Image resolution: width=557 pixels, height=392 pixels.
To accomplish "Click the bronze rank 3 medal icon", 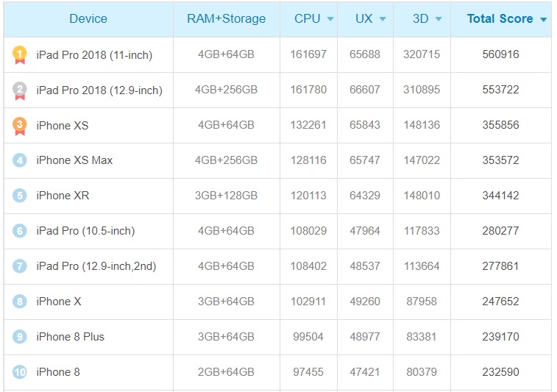I will 20,126.
